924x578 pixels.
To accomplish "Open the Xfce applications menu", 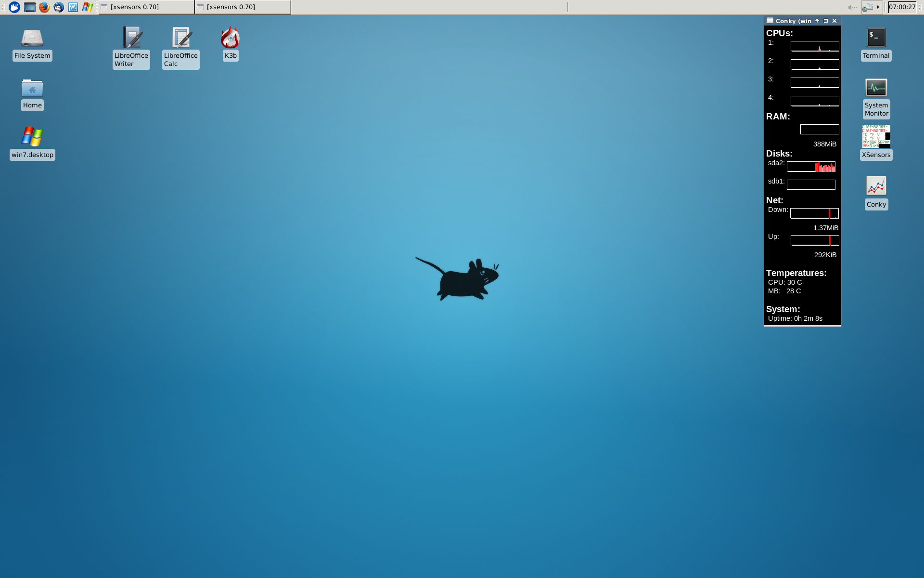I will coord(14,7).
